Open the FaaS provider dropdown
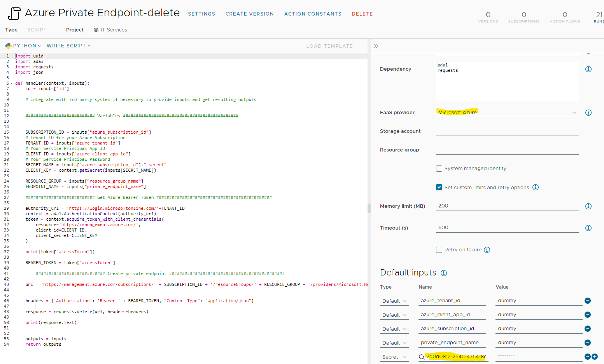Screen dimensions: 604x364 [x=507, y=113]
